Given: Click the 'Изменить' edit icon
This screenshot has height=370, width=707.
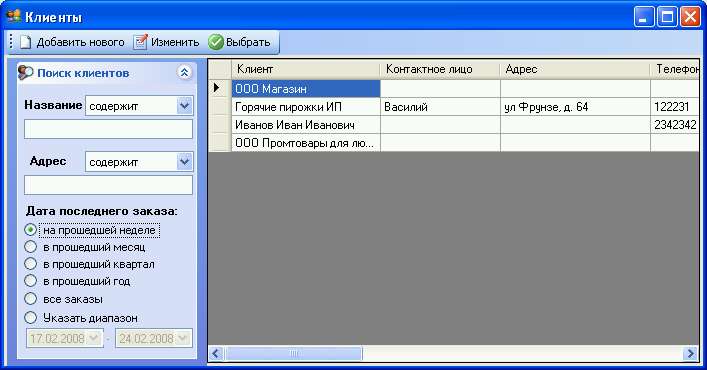Looking at the screenshot, I should [140, 42].
